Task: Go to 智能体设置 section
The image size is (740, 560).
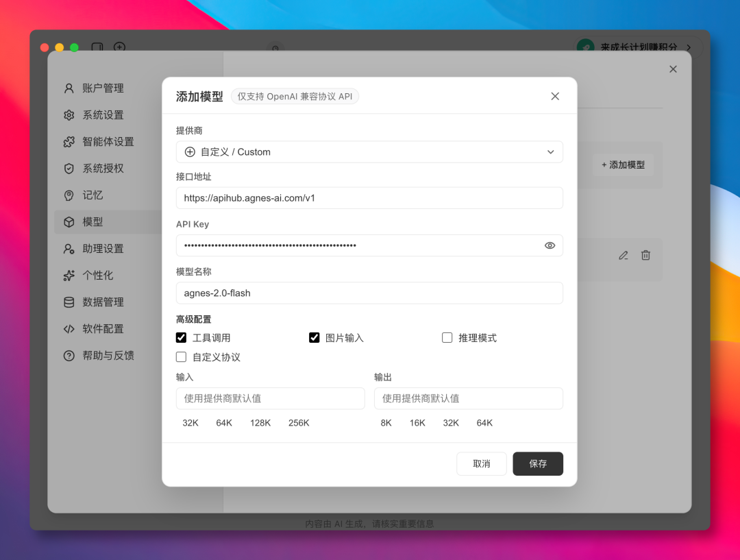Action: click(x=108, y=142)
